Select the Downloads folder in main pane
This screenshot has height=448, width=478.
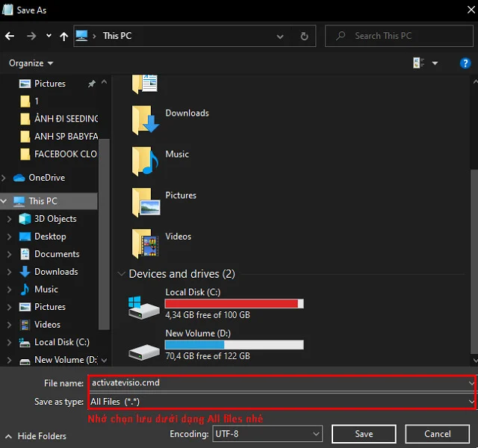(x=170, y=119)
